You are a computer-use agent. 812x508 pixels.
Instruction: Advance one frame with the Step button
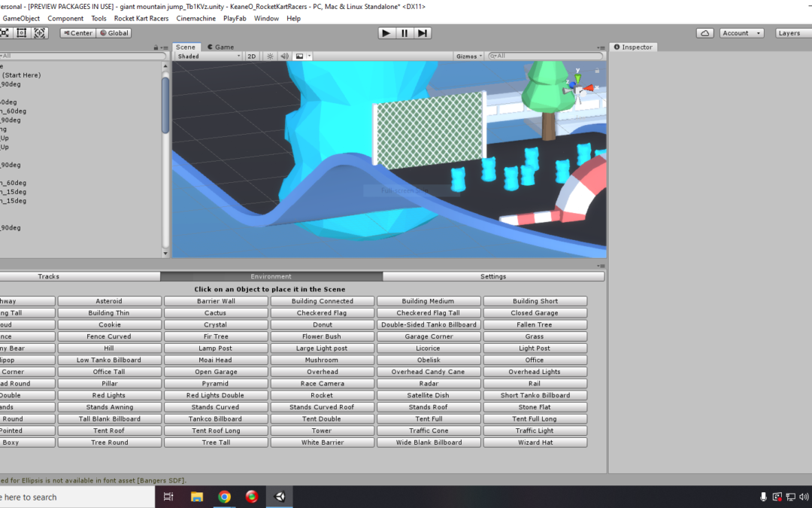(x=423, y=33)
